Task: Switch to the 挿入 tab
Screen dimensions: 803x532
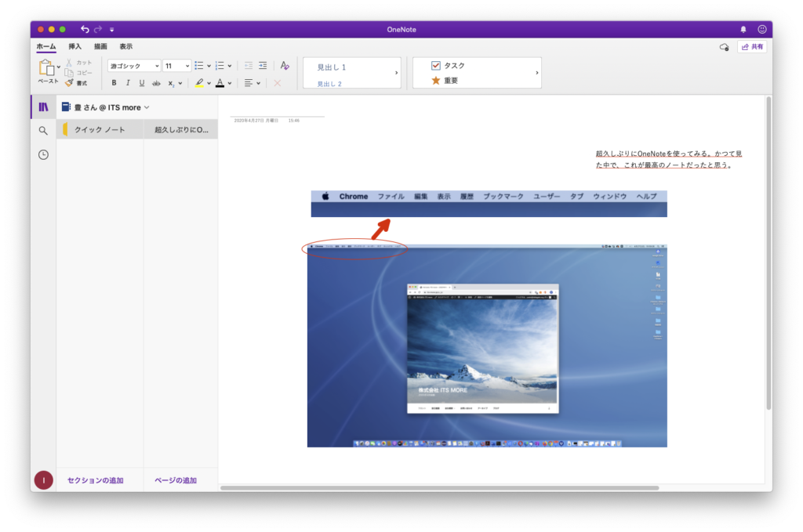Action: tap(74, 46)
